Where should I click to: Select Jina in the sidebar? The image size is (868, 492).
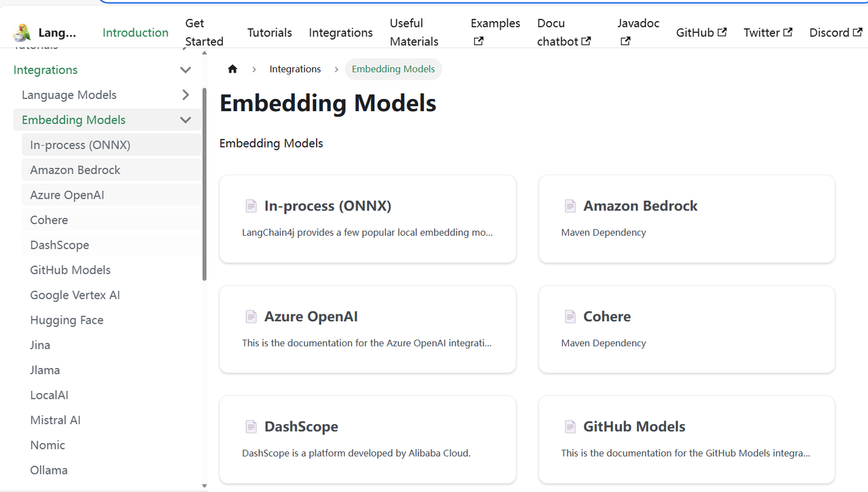(x=111, y=345)
